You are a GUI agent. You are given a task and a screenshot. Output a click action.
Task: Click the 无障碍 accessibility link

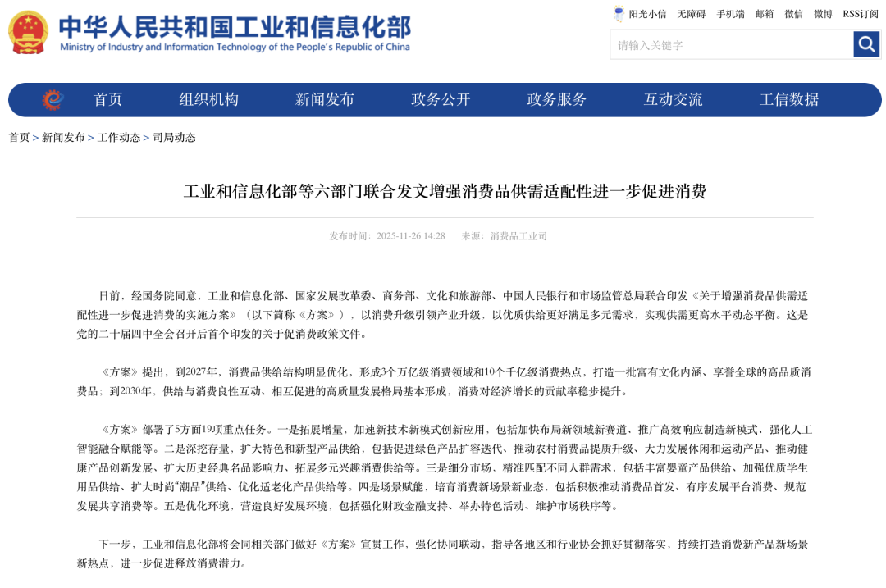tap(692, 14)
